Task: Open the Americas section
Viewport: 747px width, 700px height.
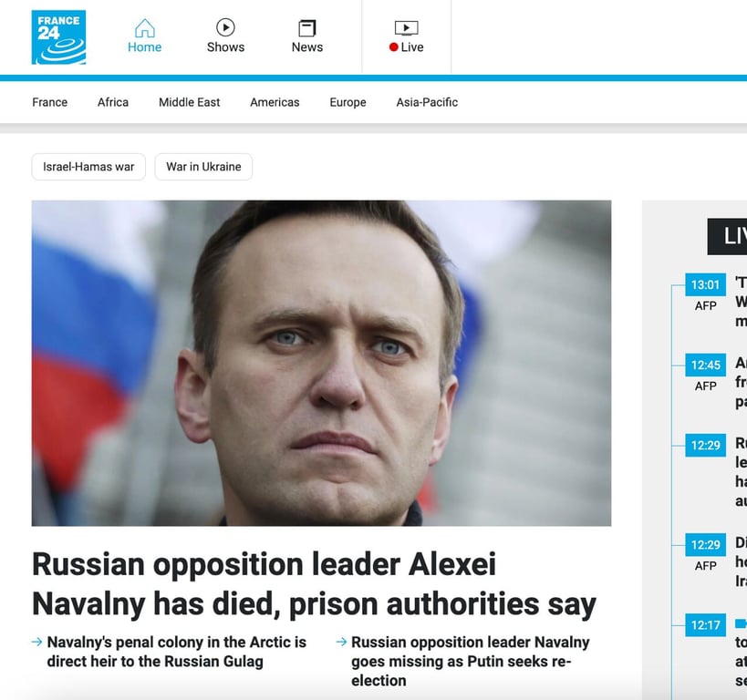Action: point(275,102)
